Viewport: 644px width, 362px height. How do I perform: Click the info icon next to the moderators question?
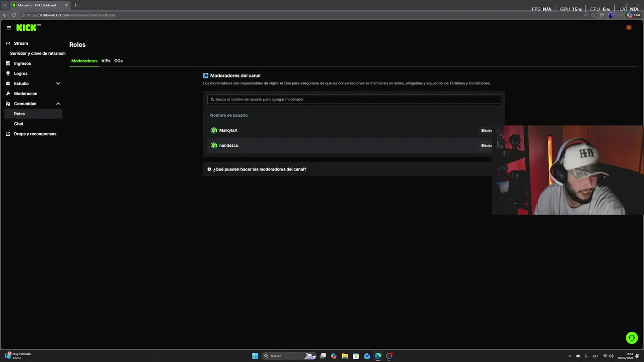coord(209,169)
